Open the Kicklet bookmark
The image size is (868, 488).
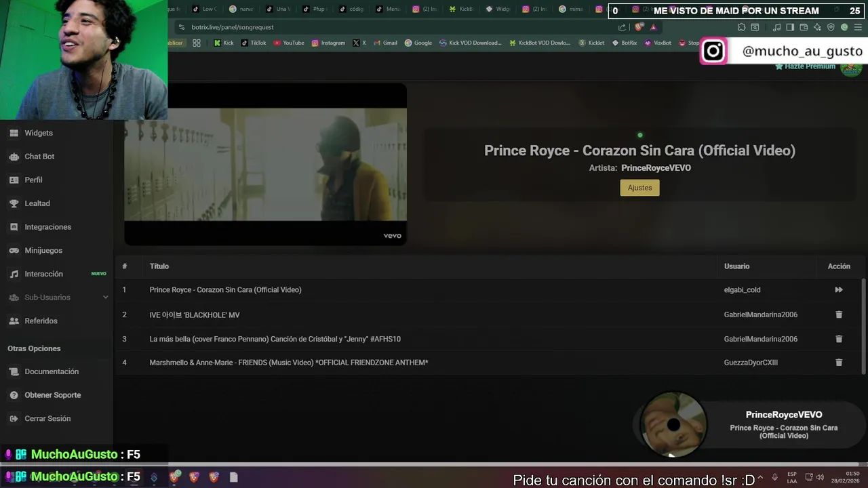coord(591,43)
